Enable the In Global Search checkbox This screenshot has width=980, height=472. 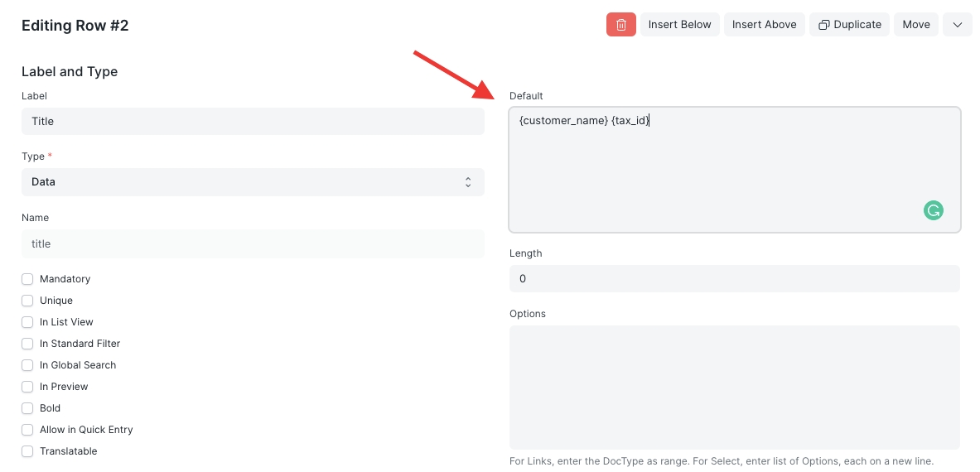tap(27, 365)
